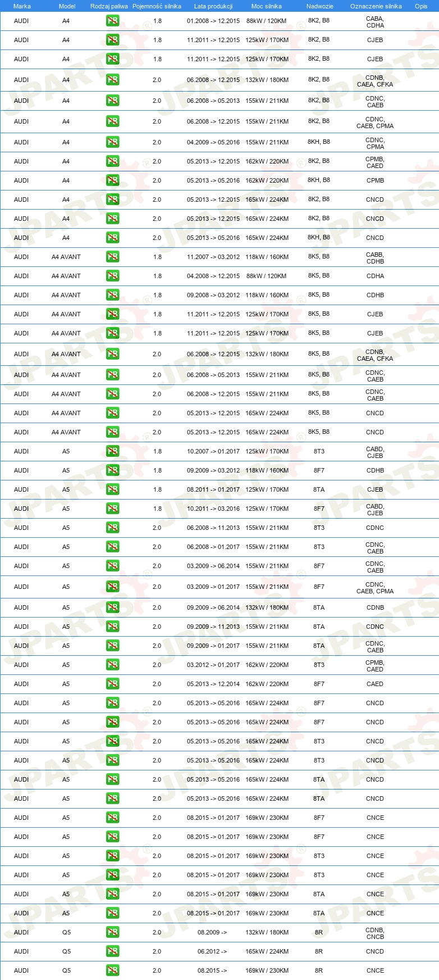Viewport: 439px width, 980px height.
Task: Click petrol icon, A4 AVANT 11.2007 -> 03.2012
Action: coord(112,257)
